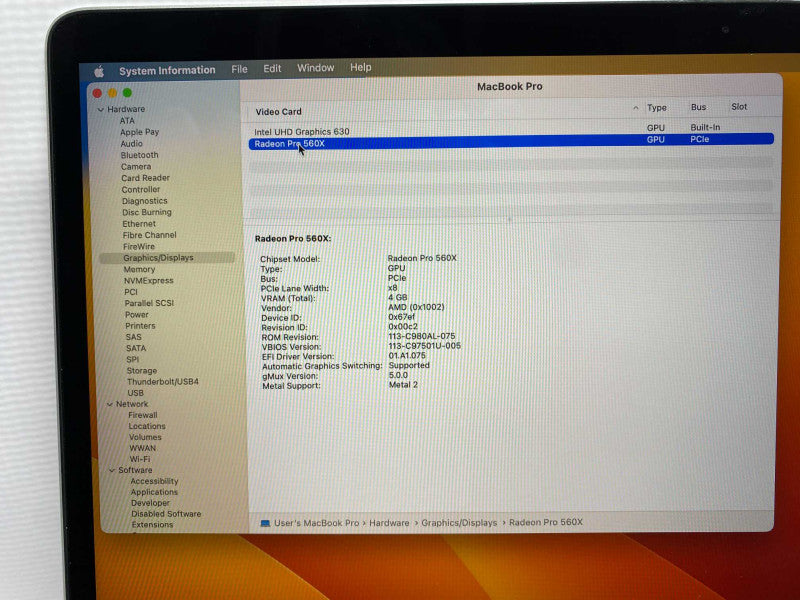The height and width of the screenshot is (600, 800).
Task: Select WWAN under Network
Action: (142, 448)
